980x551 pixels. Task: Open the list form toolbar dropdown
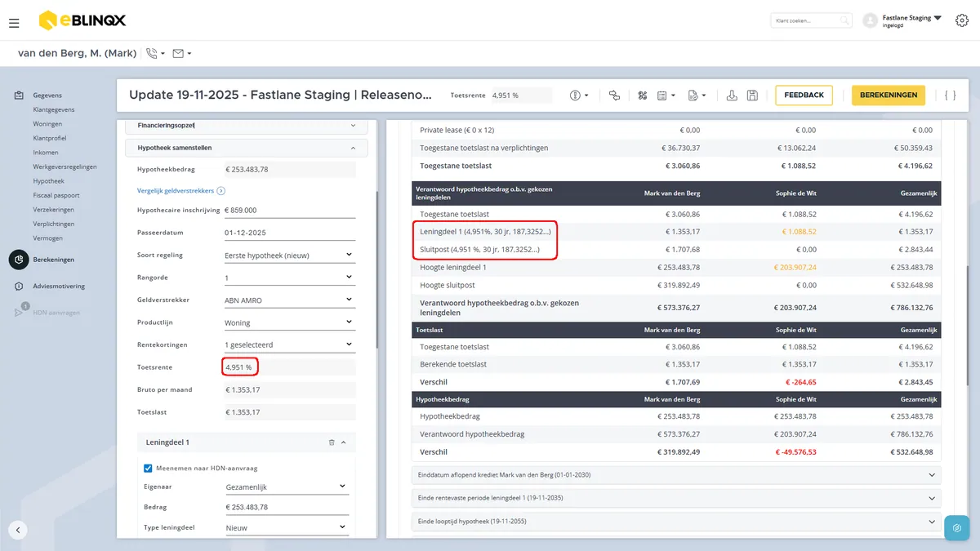667,96
